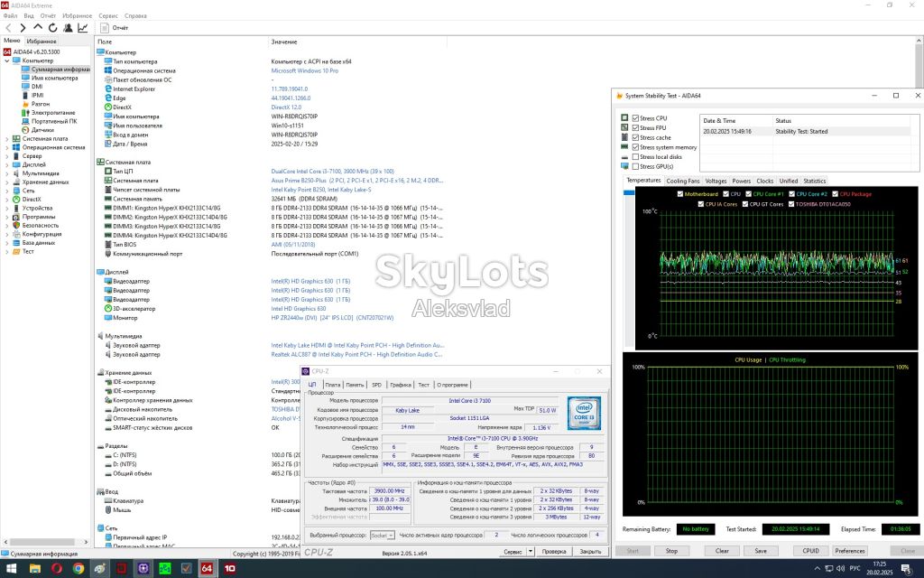924x578 pixels.
Task: Click the left tree horizontal scrollbar
Action: tap(46, 542)
